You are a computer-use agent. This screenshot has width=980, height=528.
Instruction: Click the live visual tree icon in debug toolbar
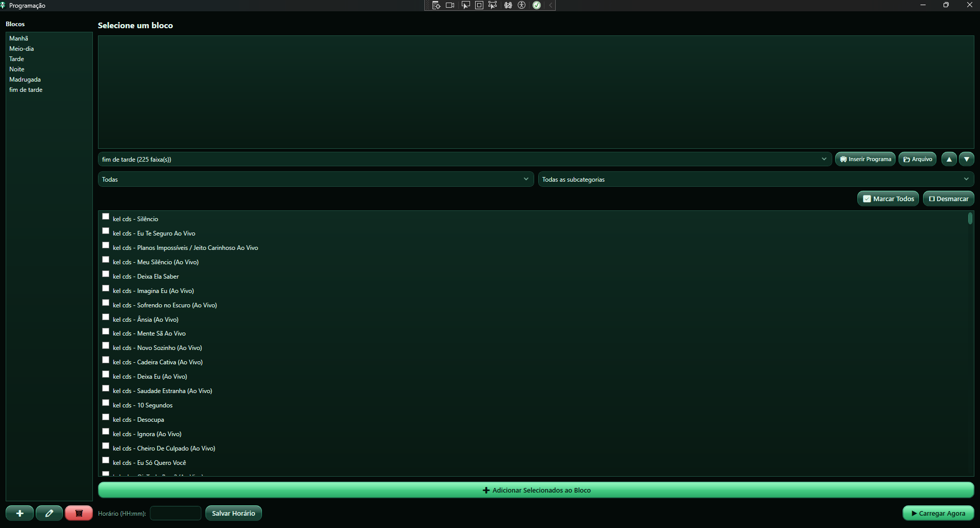tap(436, 5)
